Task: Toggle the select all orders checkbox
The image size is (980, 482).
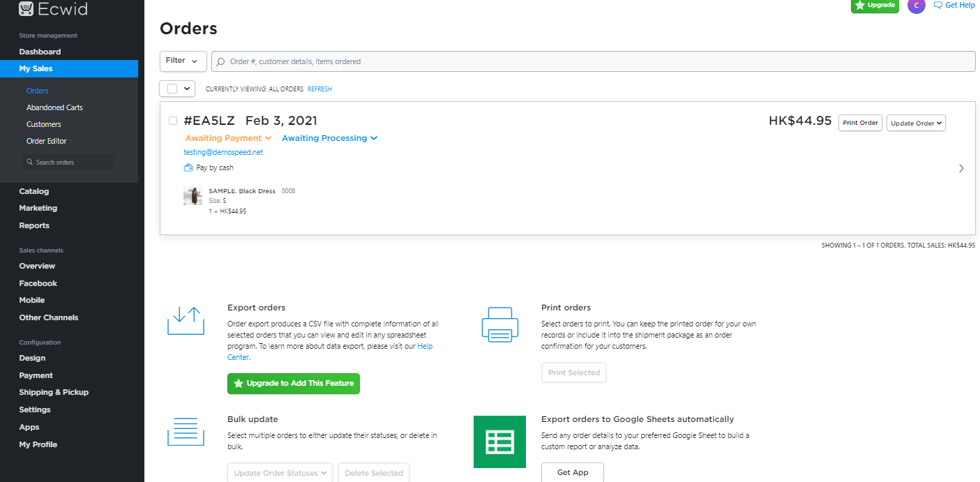Action: click(172, 89)
